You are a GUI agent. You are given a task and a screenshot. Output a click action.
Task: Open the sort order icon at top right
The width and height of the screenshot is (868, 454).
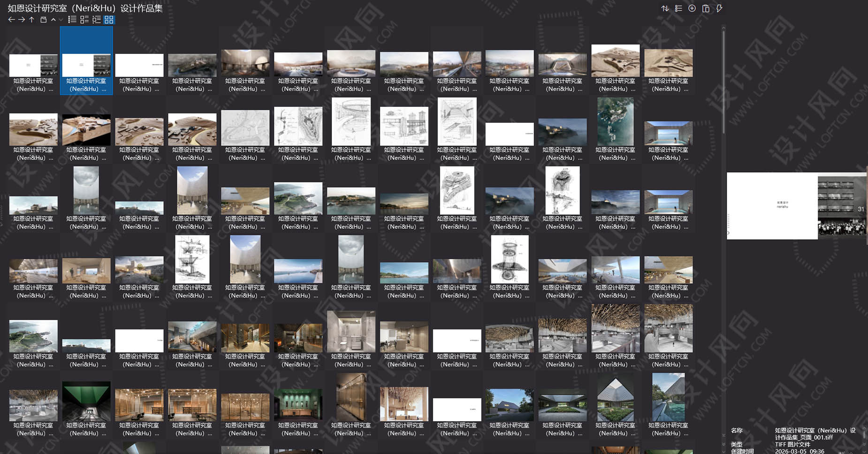coord(664,8)
